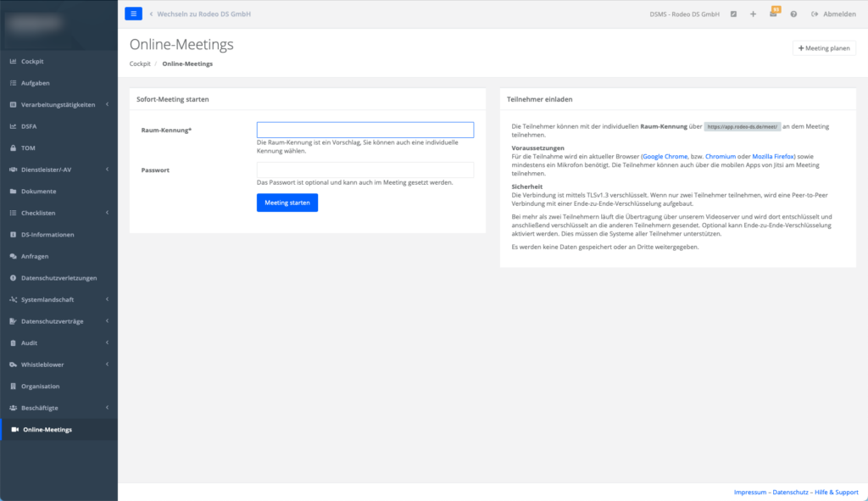
Task: Select Datenschutzverletzungen in the sidebar
Action: (58, 278)
